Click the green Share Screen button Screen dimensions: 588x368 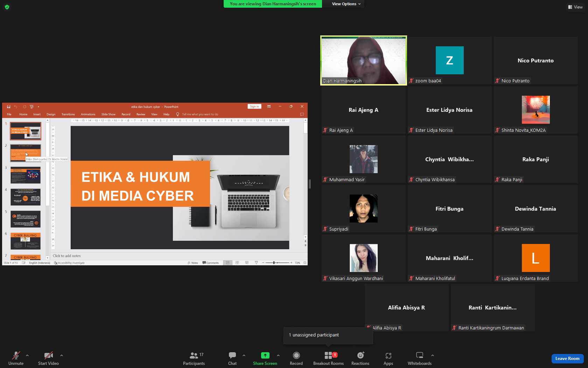tap(265, 358)
